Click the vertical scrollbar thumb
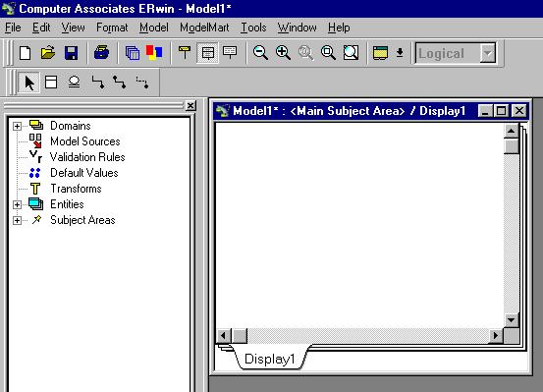This screenshot has height=392, width=543. pos(512,146)
